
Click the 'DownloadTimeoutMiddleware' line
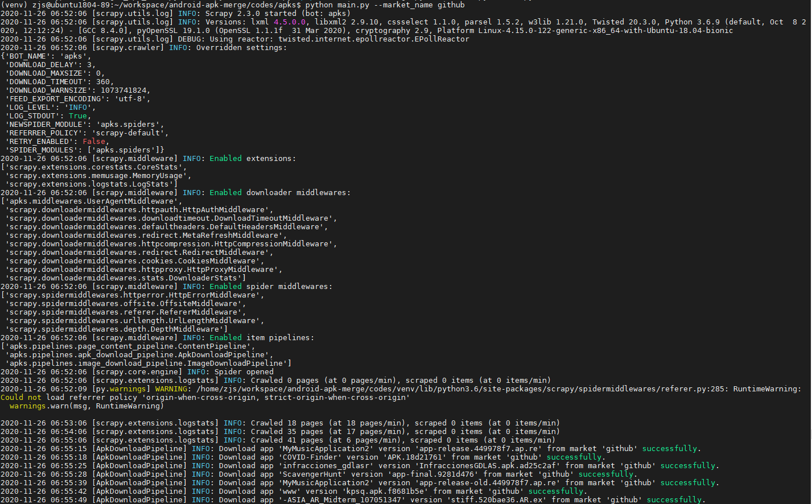pos(171,218)
